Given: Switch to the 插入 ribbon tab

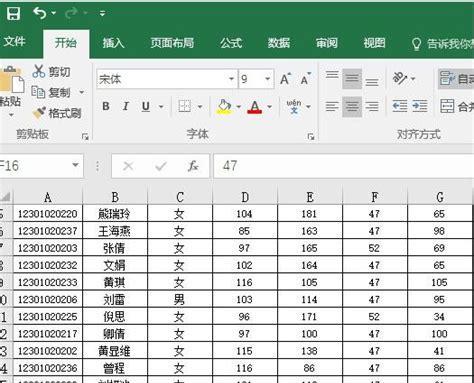Looking at the screenshot, I should [113, 43].
